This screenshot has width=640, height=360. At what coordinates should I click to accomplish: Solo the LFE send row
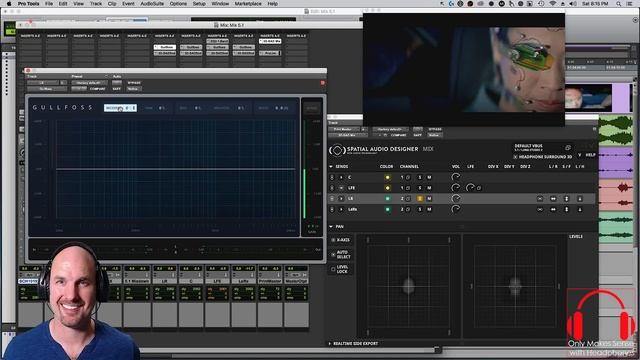[420, 188]
